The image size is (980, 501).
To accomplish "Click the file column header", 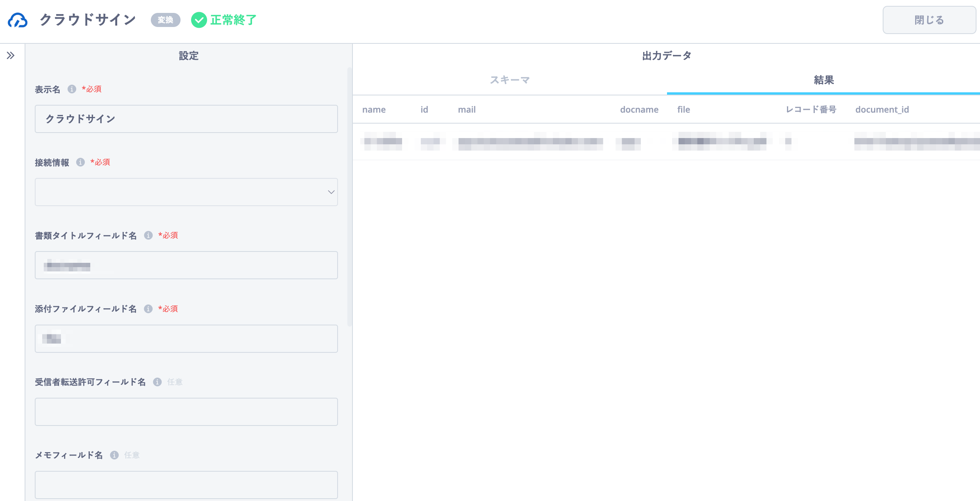I will [x=683, y=110].
